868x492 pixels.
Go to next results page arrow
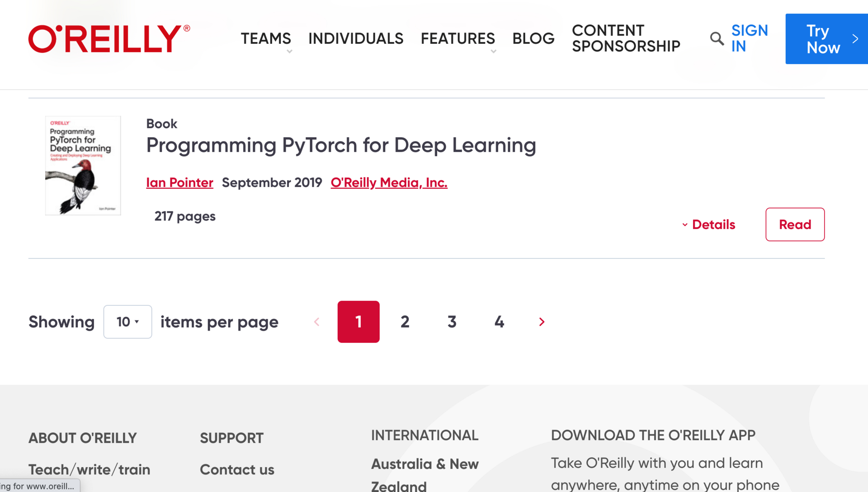click(x=542, y=322)
